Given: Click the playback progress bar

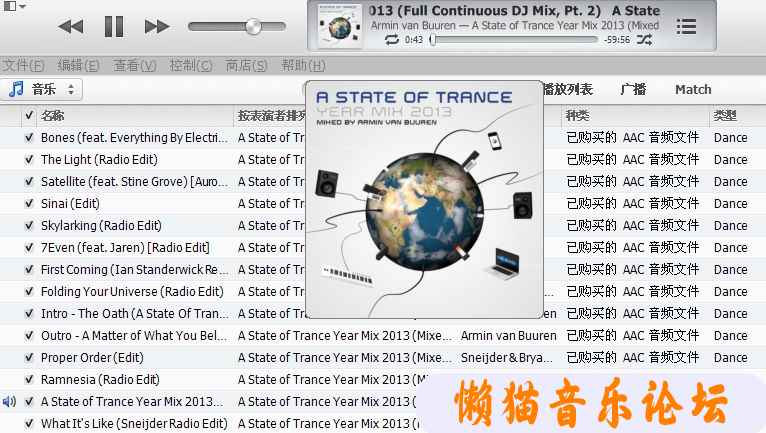Looking at the screenshot, I should click(515, 40).
